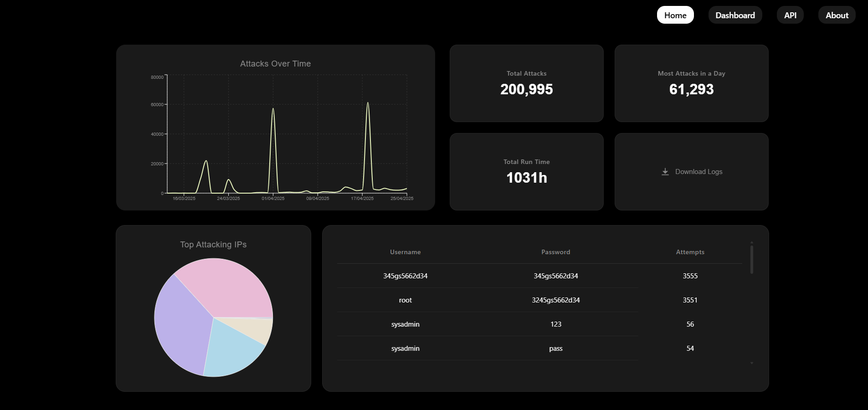Click the Password column header
The width and height of the screenshot is (868, 410).
555,252
